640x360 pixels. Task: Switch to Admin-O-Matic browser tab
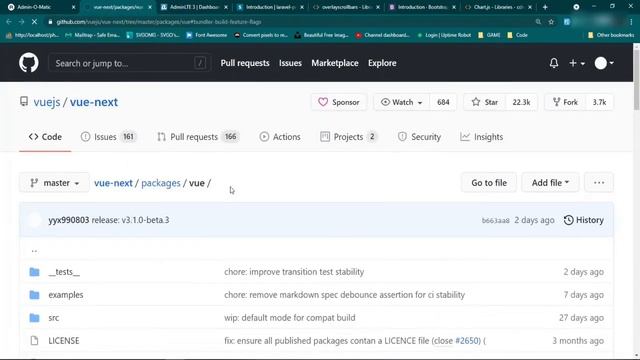(39, 7)
